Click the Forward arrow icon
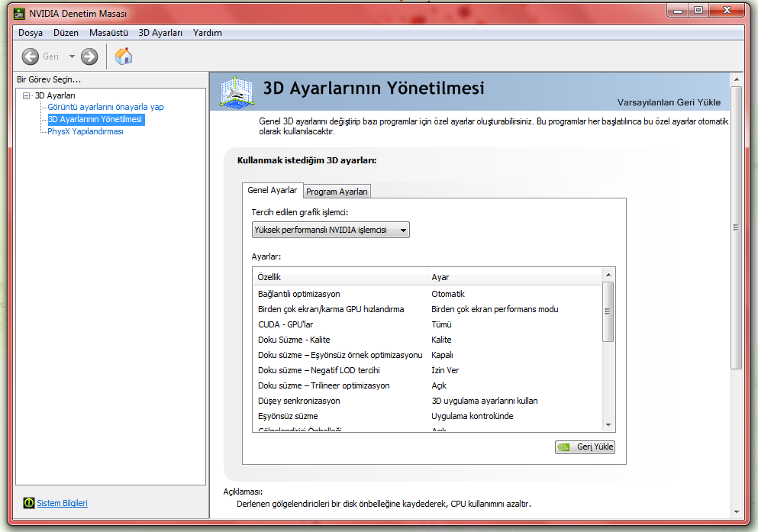 (x=89, y=56)
